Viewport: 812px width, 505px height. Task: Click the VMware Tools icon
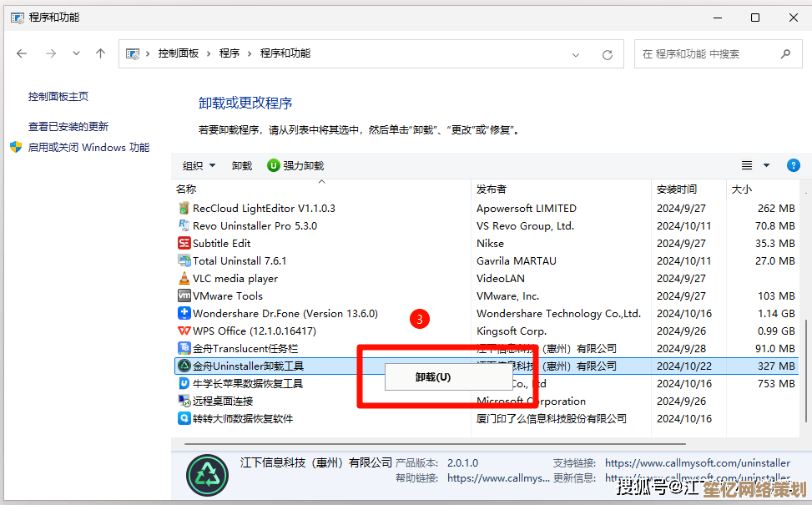pyautogui.click(x=184, y=296)
